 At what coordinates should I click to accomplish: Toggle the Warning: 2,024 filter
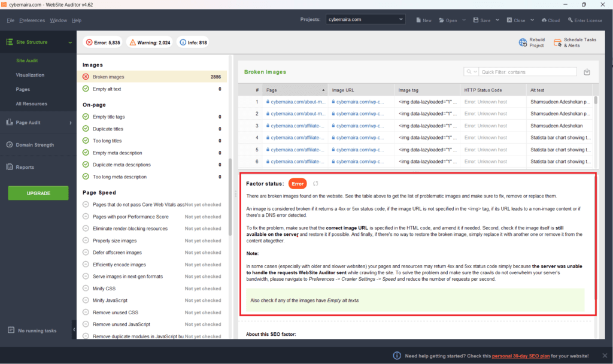pyautogui.click(x=150, y=43)
